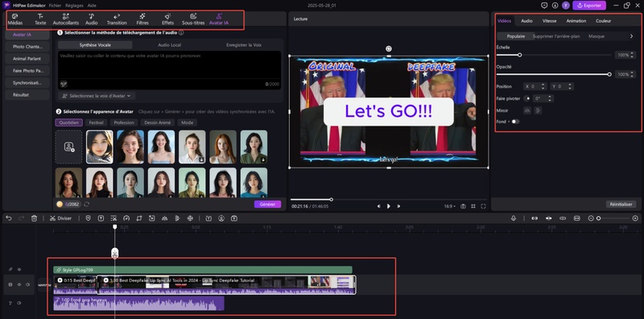Increase the Position X stepper

pyautogui.click(x=543, y=85)
